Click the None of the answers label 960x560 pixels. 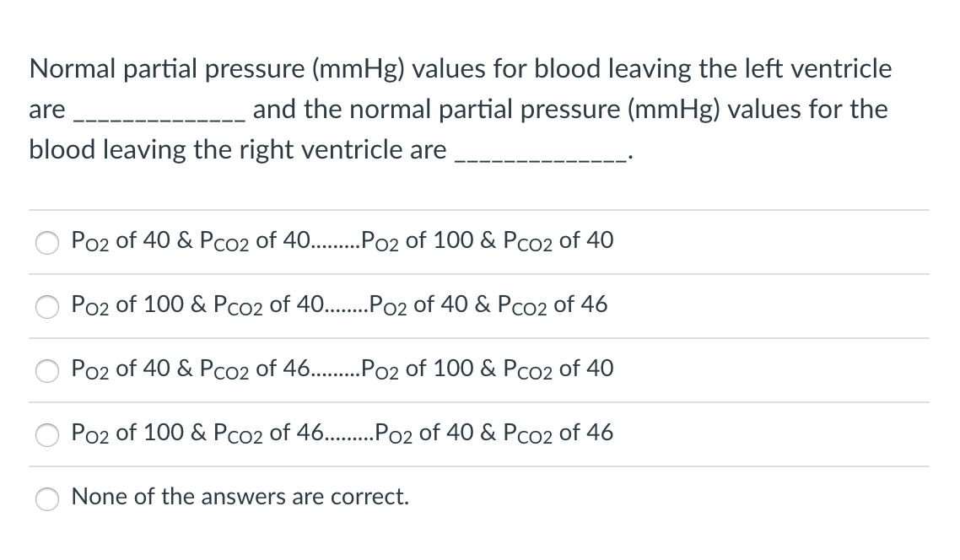(x=240, y=498)
